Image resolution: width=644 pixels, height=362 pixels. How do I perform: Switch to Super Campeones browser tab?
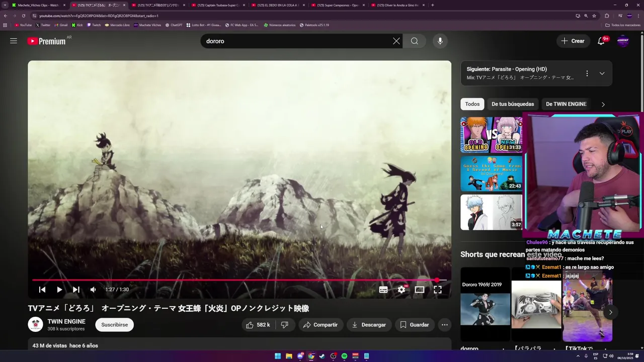tap(339, 5)
